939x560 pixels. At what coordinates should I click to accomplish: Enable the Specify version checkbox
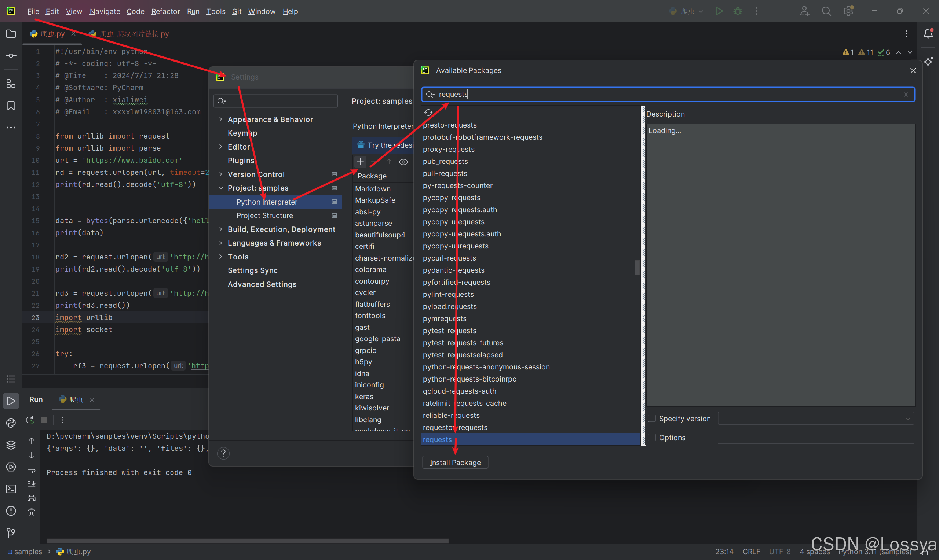click(x=652, y=419)
